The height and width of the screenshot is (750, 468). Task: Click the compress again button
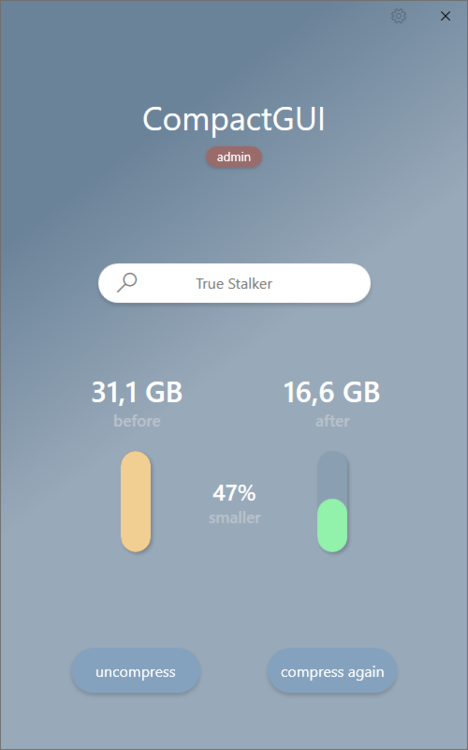pos(332,671)
